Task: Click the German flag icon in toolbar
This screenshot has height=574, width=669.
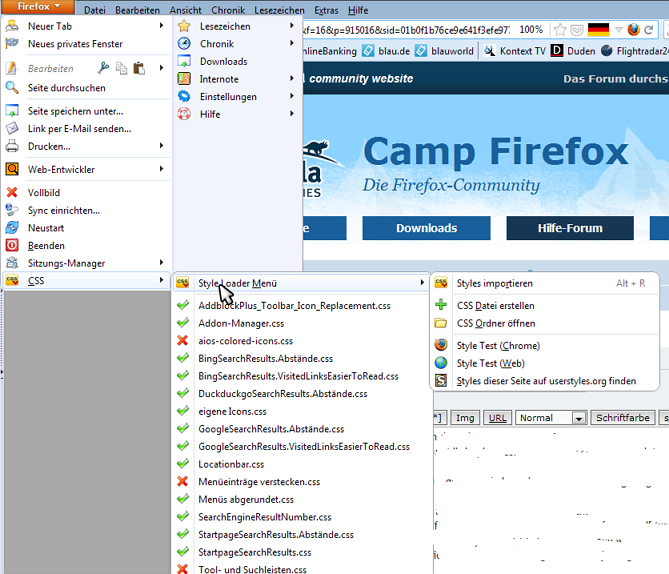Action: tap(598, 29)
